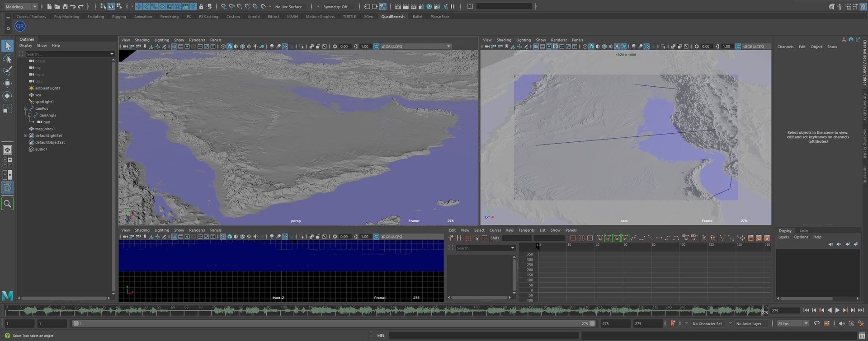Select map_hires1 in the Outliner
Image resolution: width=868 pixels, height=341 pixels.
[x=45, y=129]
